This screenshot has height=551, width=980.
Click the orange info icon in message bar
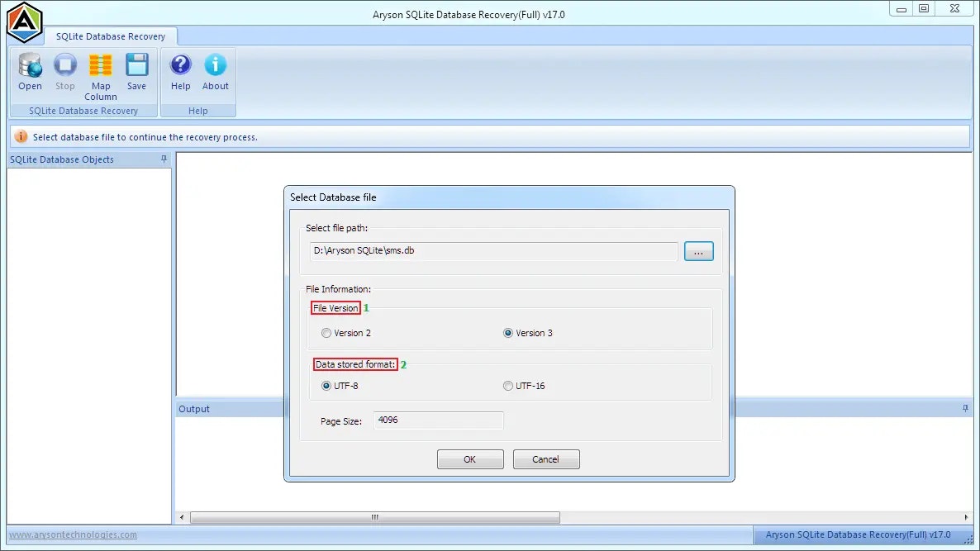pyautogui.click(x=21, y=137)
